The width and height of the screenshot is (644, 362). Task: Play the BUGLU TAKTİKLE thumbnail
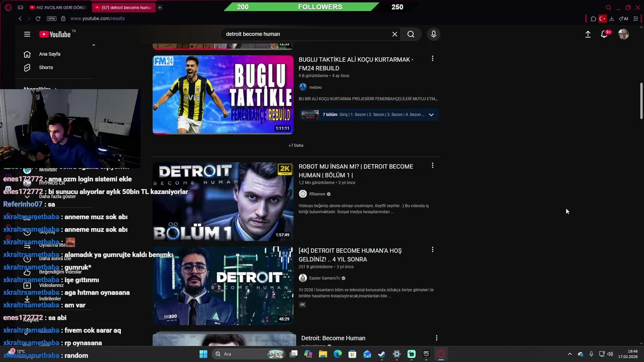point(223,95)
